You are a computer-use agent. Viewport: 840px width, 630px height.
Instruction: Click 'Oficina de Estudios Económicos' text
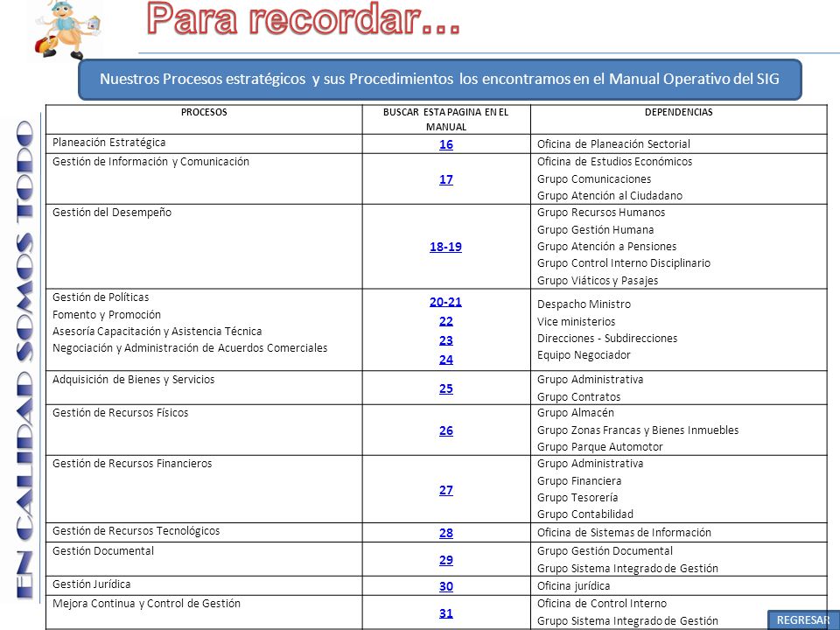pyautogui.click(x=614, y=162)
